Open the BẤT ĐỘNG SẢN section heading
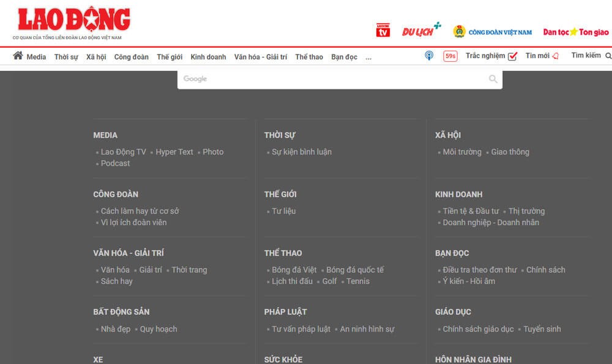 tap(121, 312)
